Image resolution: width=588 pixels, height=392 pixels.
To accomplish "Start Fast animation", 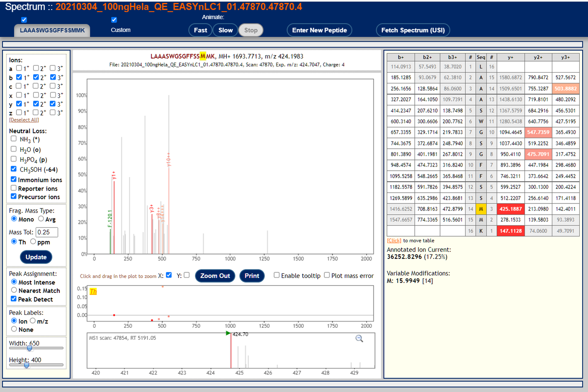I will (200, 30).
